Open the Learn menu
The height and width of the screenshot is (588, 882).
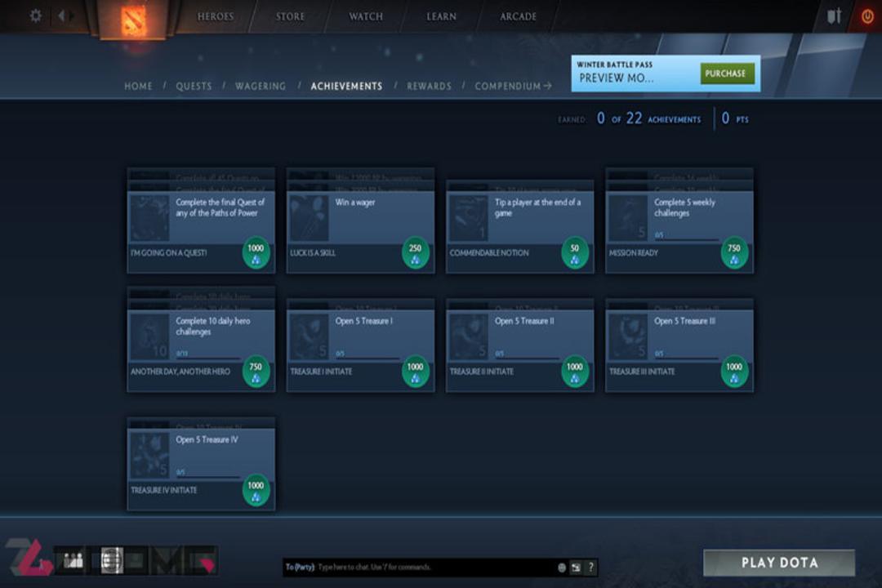pos(442,16)
